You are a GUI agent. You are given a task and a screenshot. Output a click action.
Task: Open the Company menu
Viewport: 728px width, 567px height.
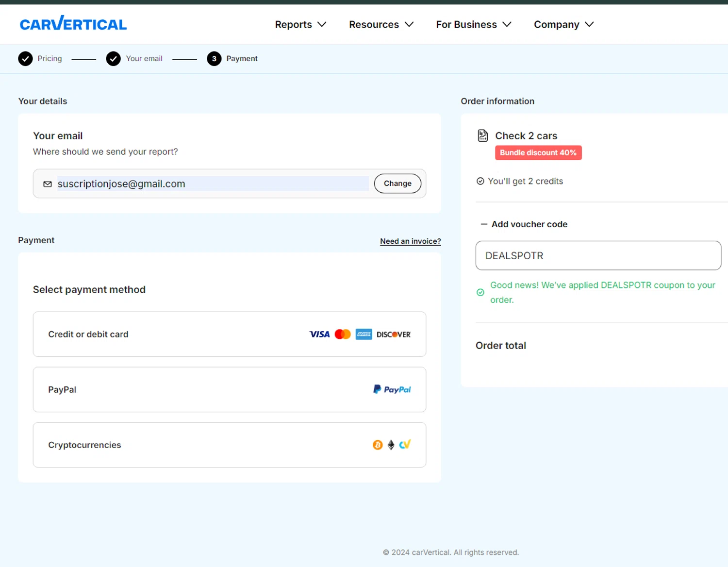click(564, 24)
